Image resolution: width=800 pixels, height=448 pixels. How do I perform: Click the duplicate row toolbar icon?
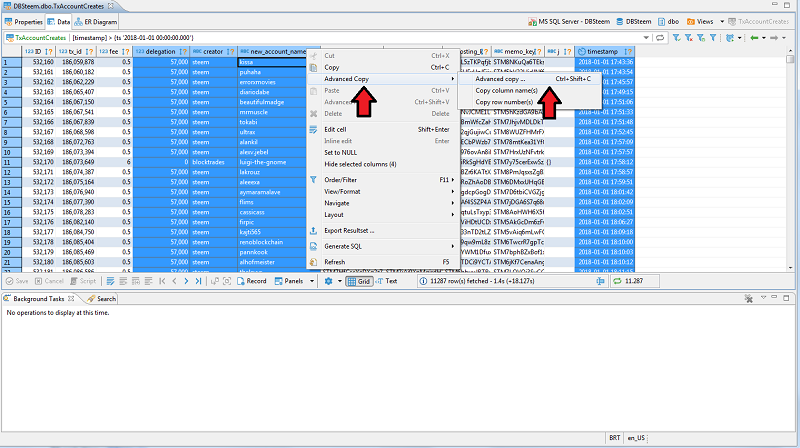click(136, 281)
